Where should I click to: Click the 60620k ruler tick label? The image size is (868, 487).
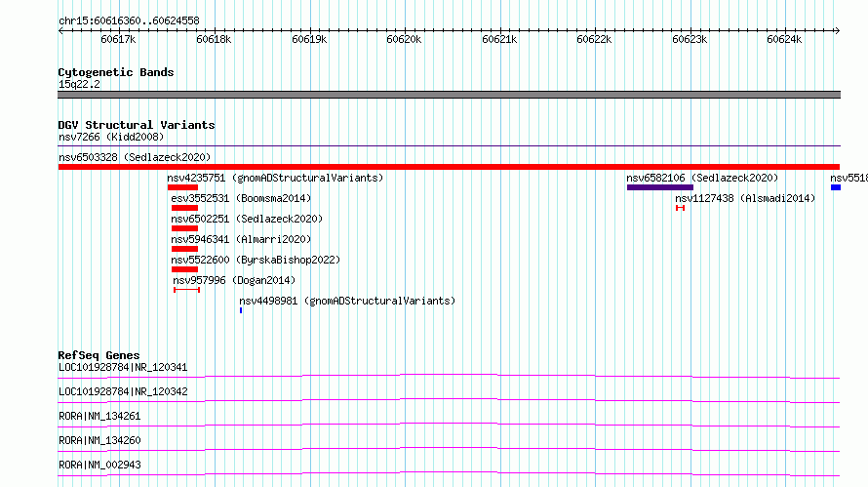click(x=404, y=39)
